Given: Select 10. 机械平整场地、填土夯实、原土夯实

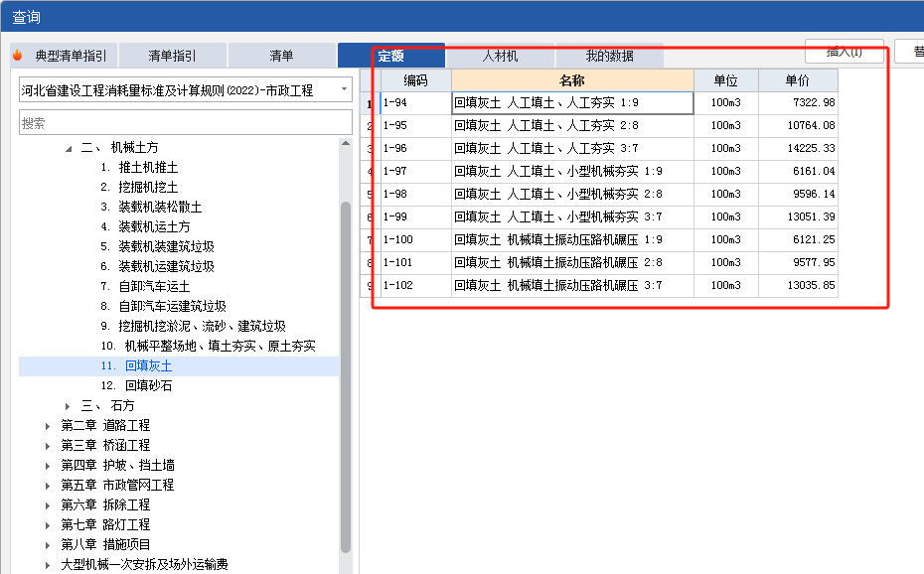Looking at the screenshot, I should [208, 347].
